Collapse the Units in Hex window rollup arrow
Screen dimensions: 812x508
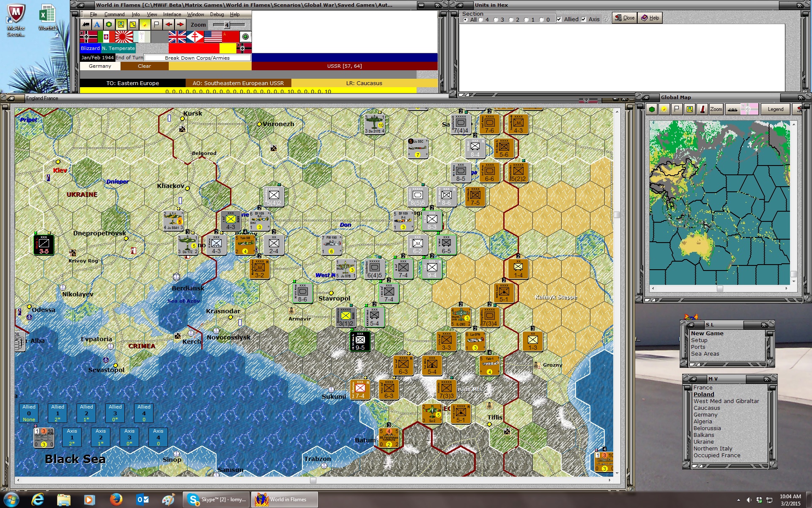coord(459,5)
